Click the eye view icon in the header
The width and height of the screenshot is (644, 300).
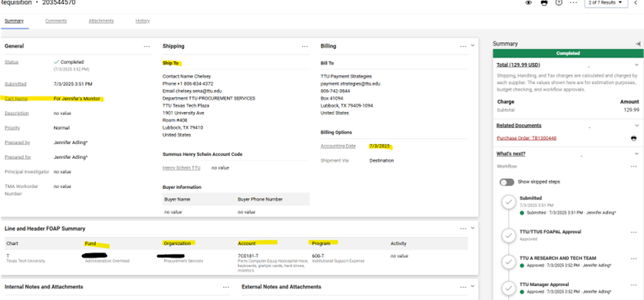point(529,3)
